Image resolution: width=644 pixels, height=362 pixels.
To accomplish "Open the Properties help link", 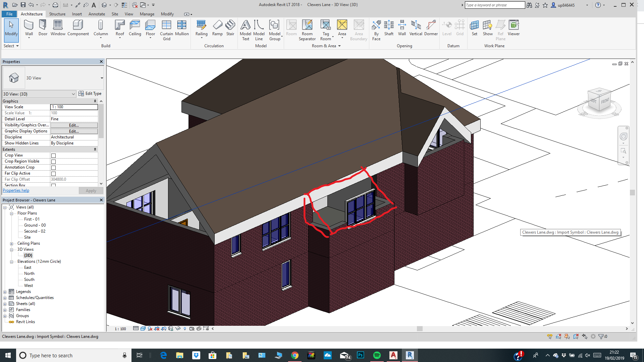I will (16, 190).
